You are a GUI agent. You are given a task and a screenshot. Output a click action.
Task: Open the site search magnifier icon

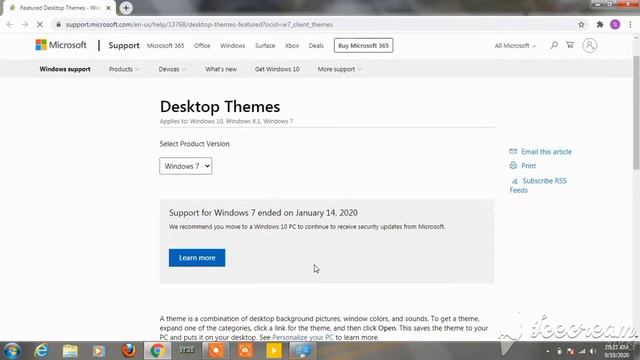click(x=554, y=45)
